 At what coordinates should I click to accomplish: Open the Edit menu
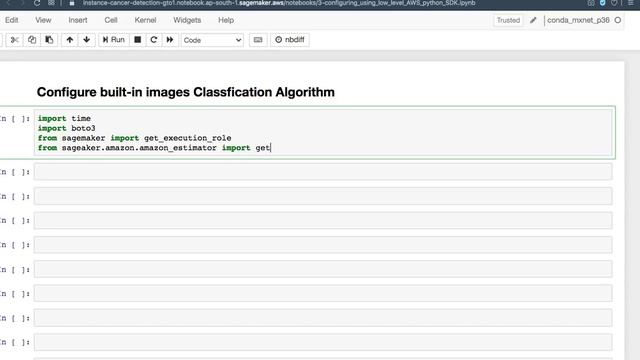[11, 20]
